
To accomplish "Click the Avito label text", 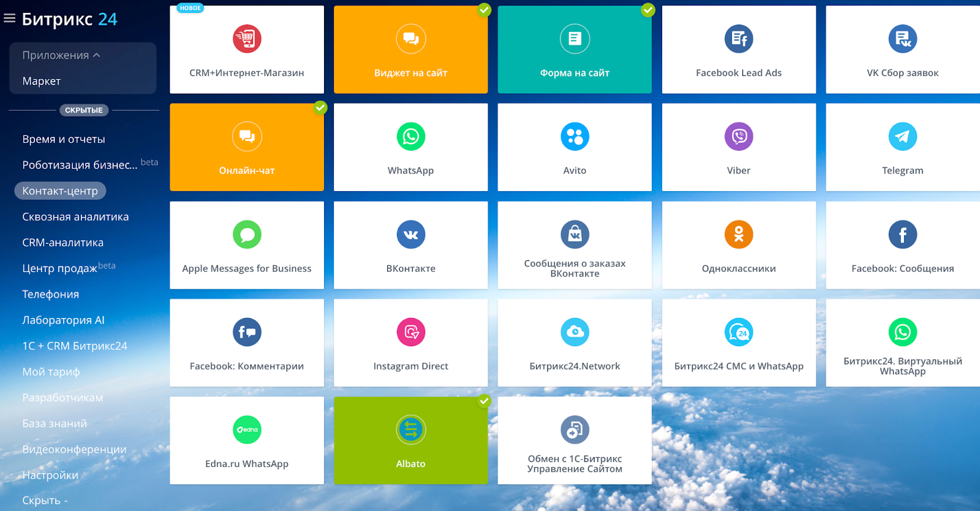I will (x=575, y=170).
